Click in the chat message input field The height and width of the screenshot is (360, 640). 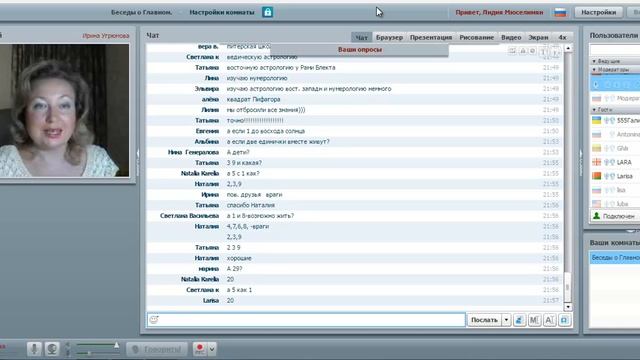click(306, 320)
